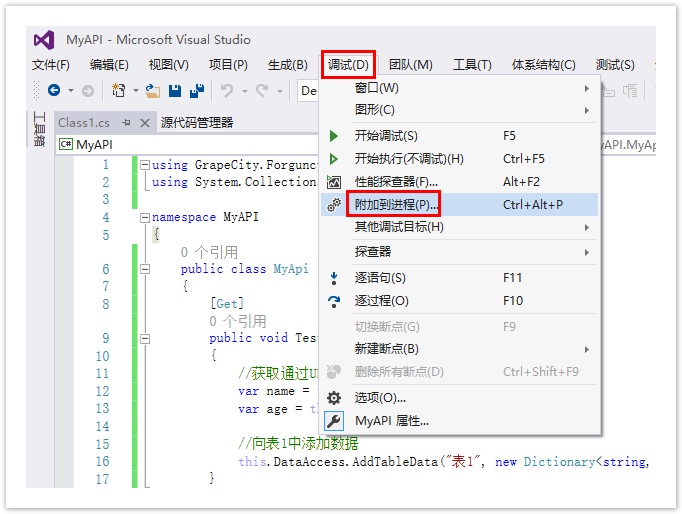
Task: Click the Step Into arrow icon
Action: 334,278
